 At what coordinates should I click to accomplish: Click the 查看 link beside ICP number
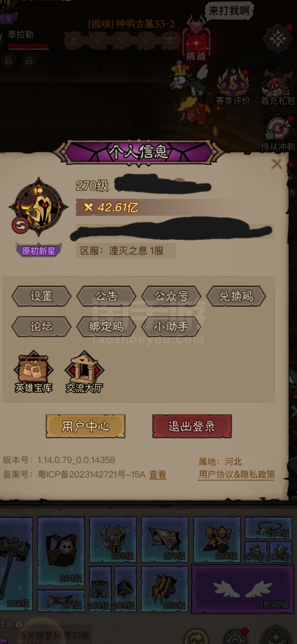pyautogui.click(x=158, y=475)
